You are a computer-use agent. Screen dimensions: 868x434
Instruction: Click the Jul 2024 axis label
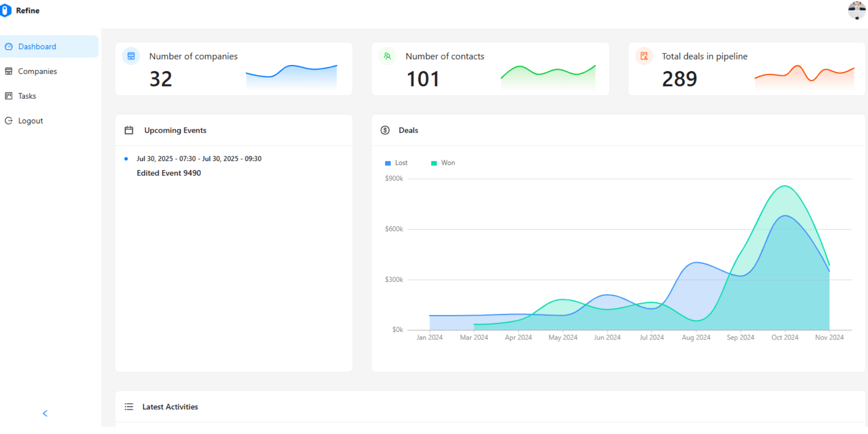click(651, 337)
